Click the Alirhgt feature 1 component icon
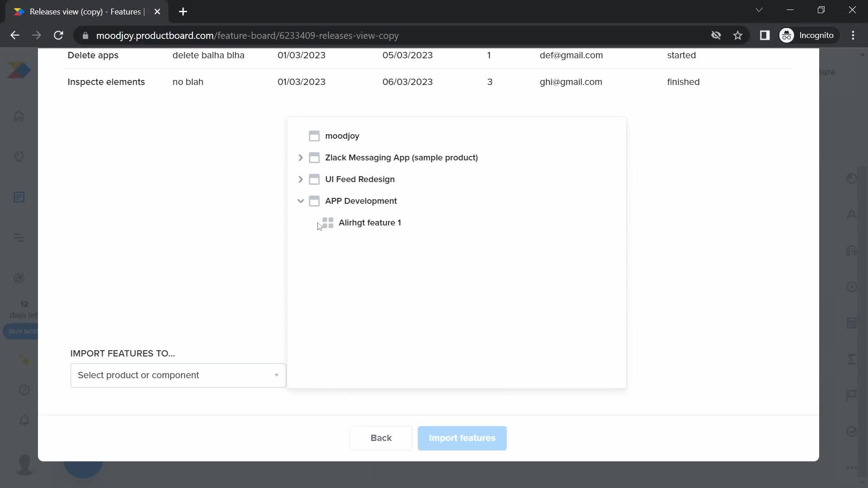Screen dimensions: 868x488 click(x=328, y=223)
